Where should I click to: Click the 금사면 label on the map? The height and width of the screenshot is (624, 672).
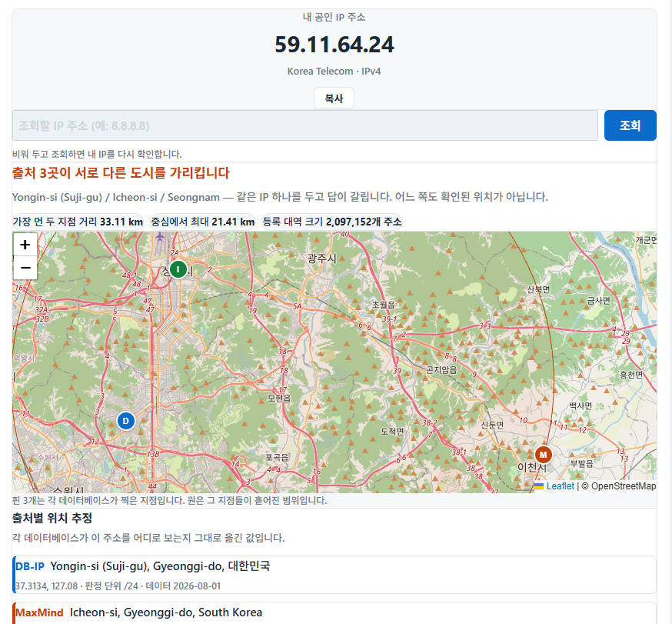point(599,301)
